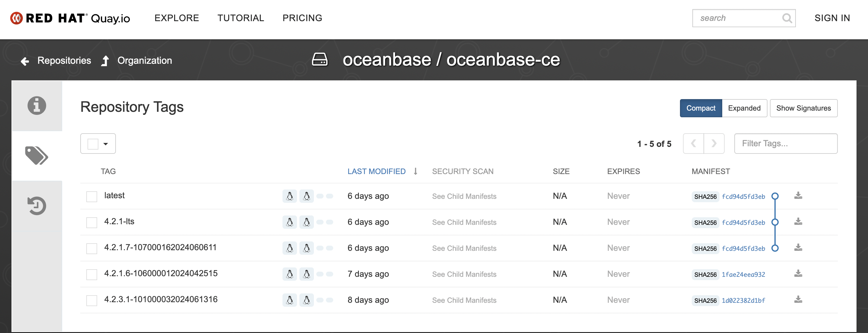Click the fetch tag download icon for latest
The image size is (868, 333).
798,196
